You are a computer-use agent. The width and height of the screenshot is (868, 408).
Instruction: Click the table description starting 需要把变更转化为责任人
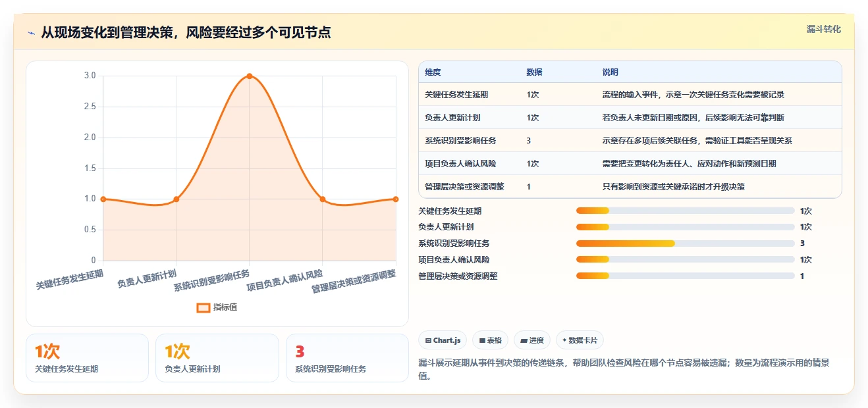tap(689, 164)
